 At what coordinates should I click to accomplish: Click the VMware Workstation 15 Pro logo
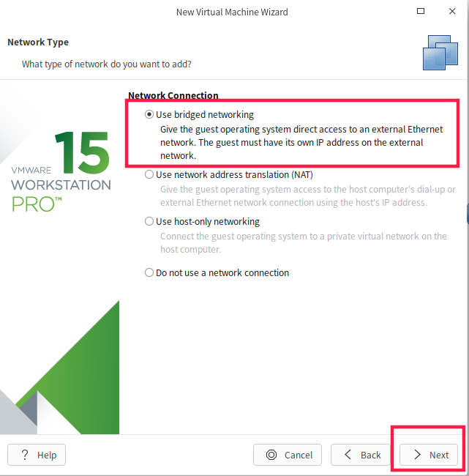61,171
